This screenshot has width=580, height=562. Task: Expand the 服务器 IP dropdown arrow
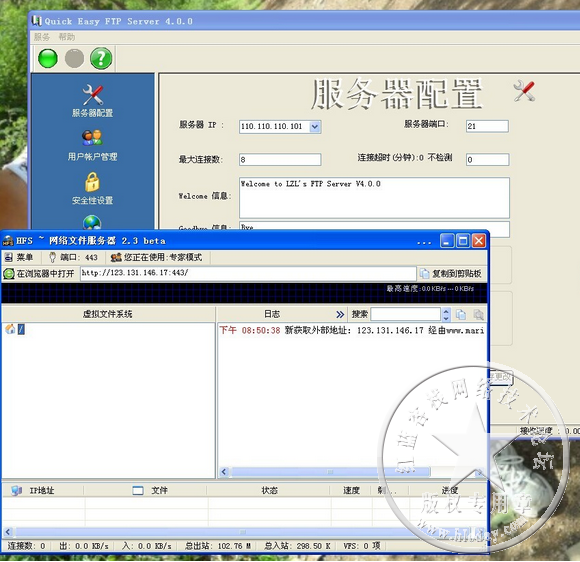point(315,127)
